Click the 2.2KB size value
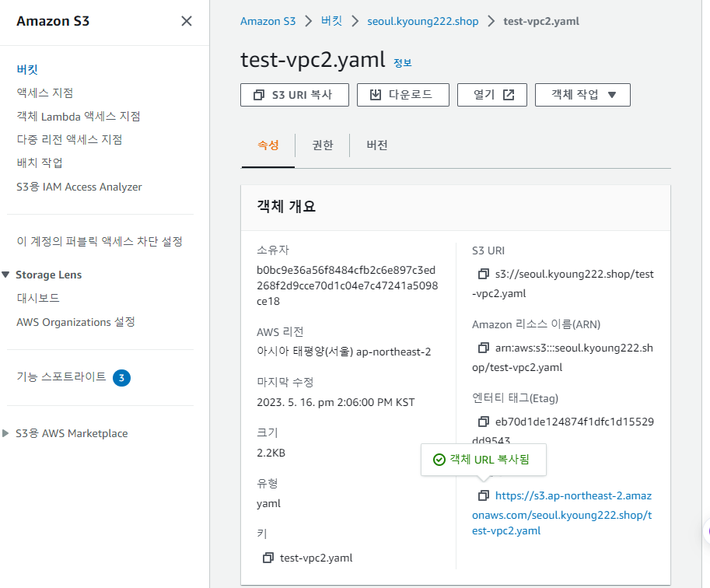The height and width of the screenshot is (588, 710). [x=271, y=453]
